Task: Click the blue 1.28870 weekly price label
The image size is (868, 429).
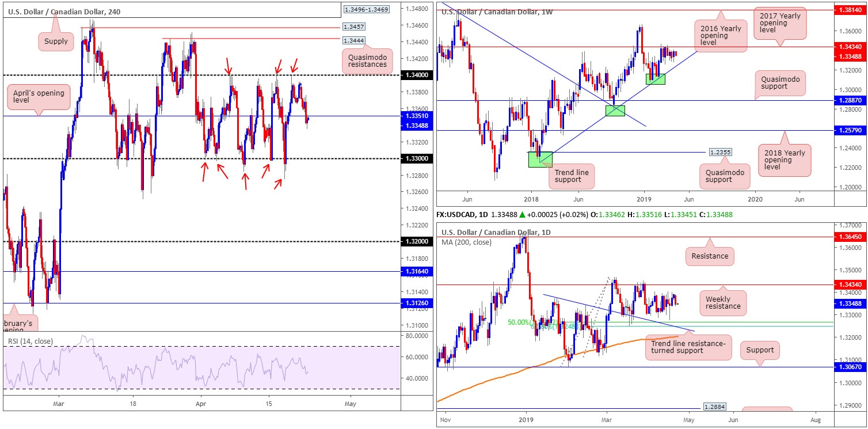Action: click(x=851, y=100)
